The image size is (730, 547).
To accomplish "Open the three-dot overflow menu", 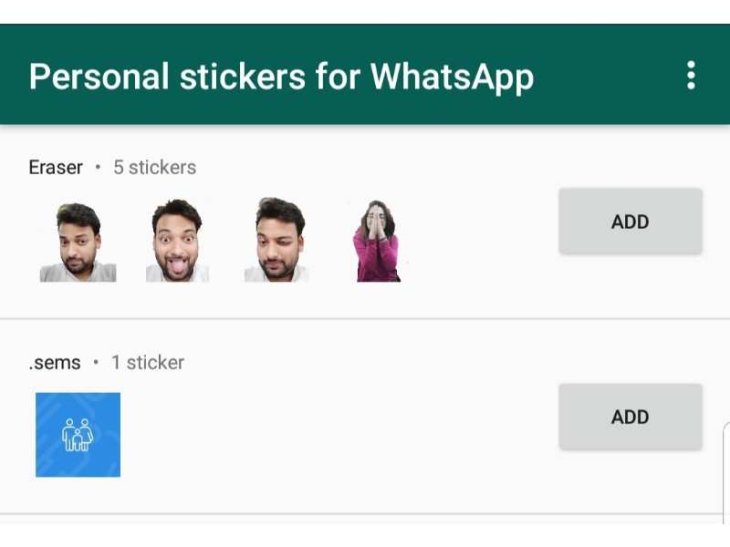I will 690,76.
